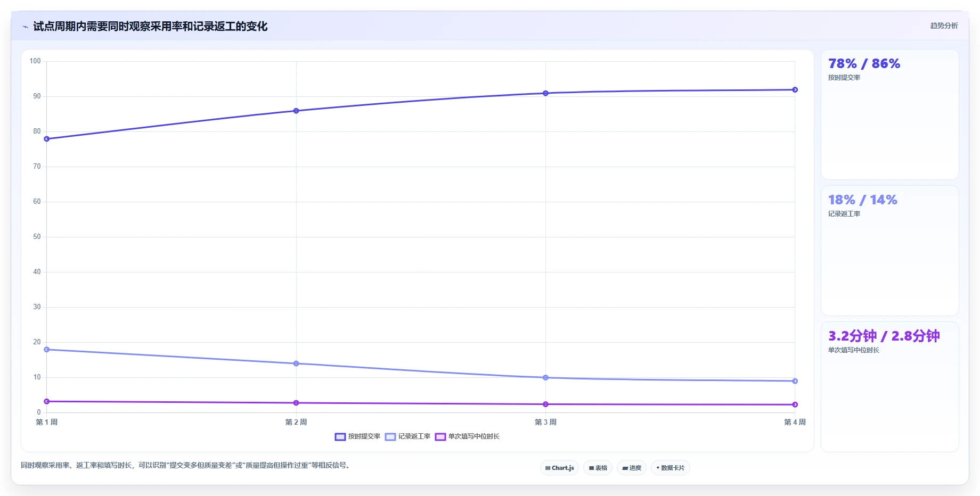The image size is (980, 496).
Task: Toggle the 记录返工率 legend color box
Action: pyautogui.click(x=390, y=437)
